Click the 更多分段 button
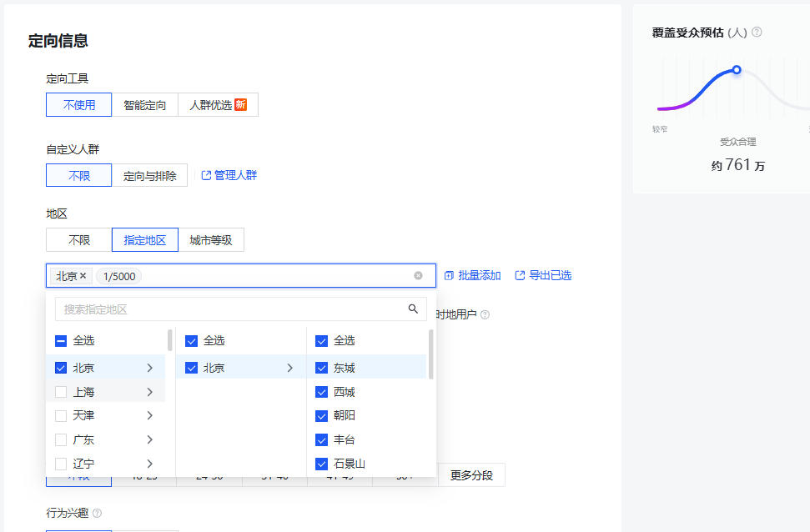 471,474
